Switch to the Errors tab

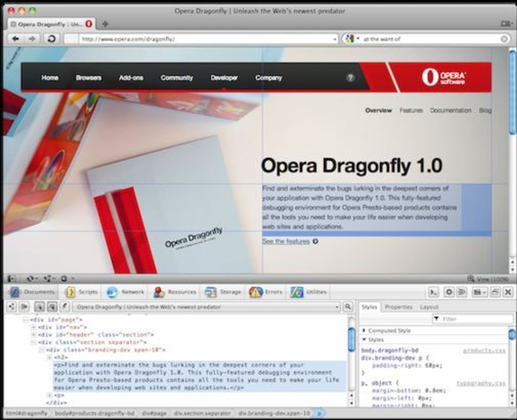[266, 292]
